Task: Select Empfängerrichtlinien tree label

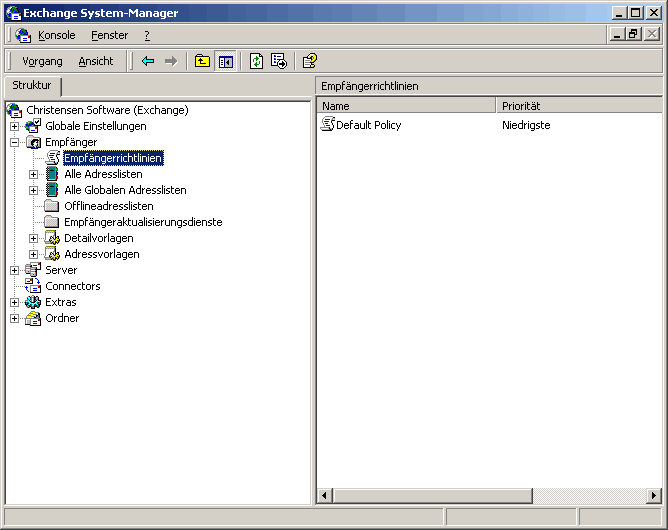Action: tap(113, 158)
